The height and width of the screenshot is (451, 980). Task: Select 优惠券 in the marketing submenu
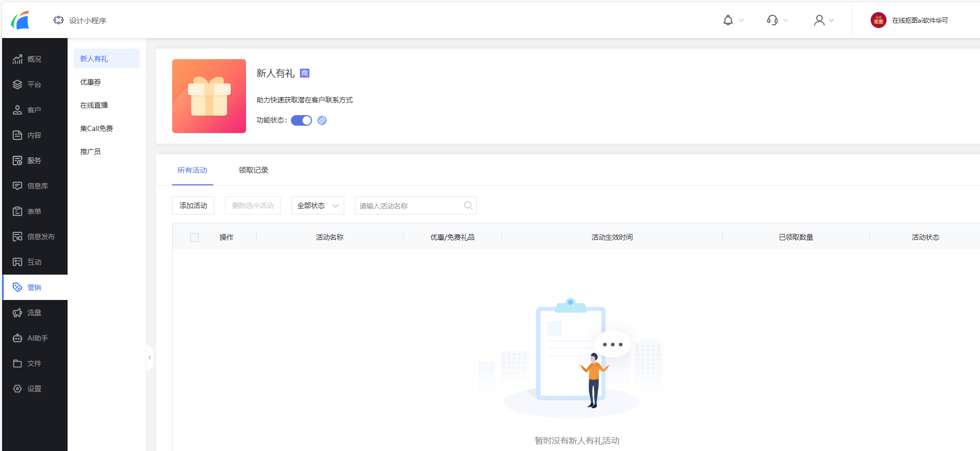point(91,82)
